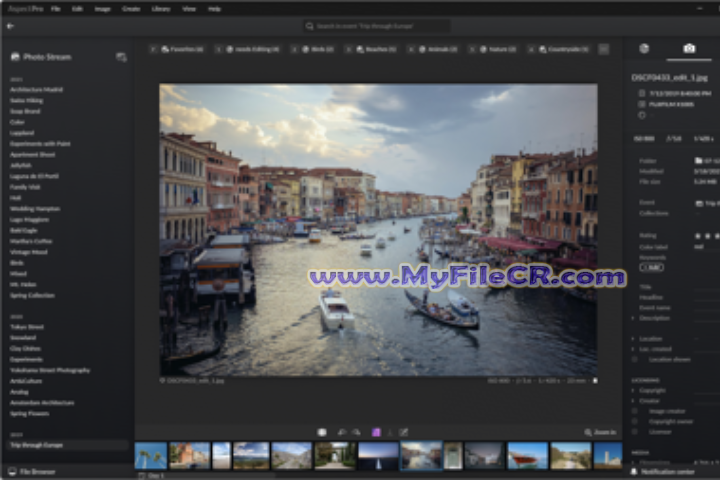Open the Family Visit event

[25, 187]
